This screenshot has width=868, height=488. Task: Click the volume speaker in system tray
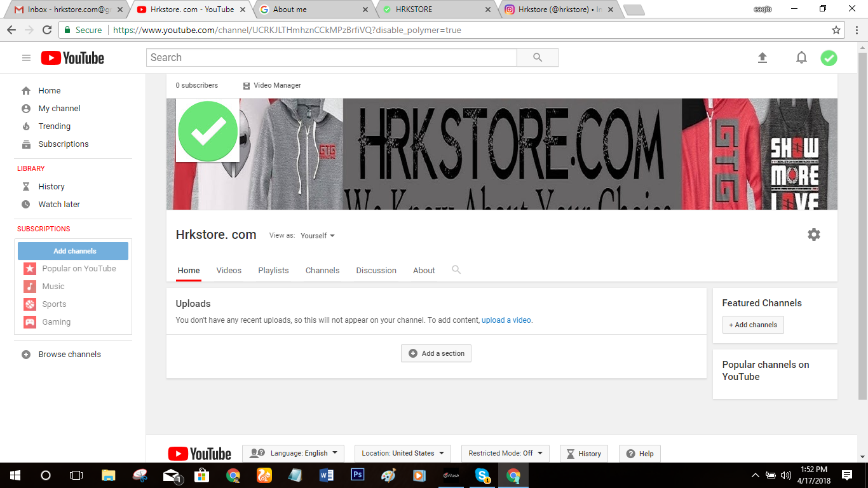(x=785, y=475)
